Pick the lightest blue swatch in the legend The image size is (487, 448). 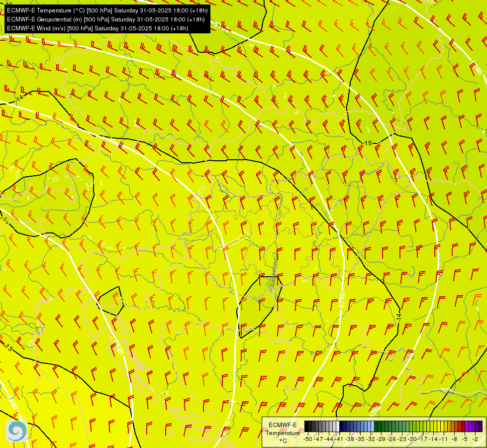[373, 426]
